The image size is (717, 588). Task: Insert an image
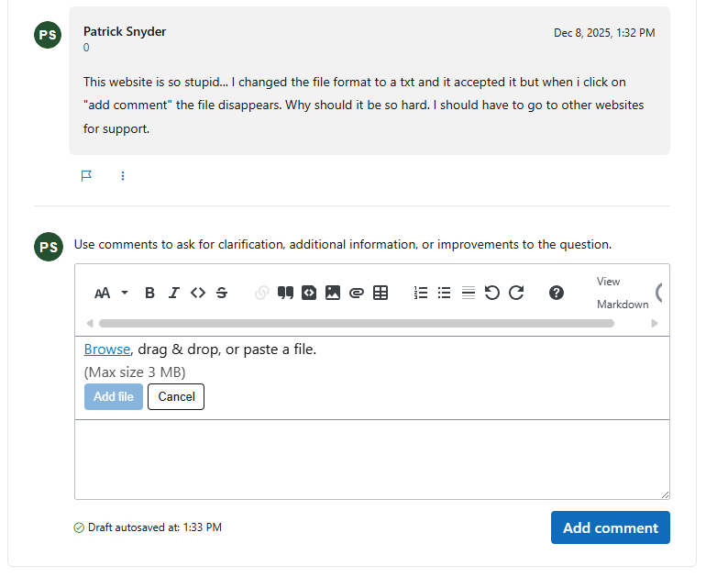coord(333,293)
